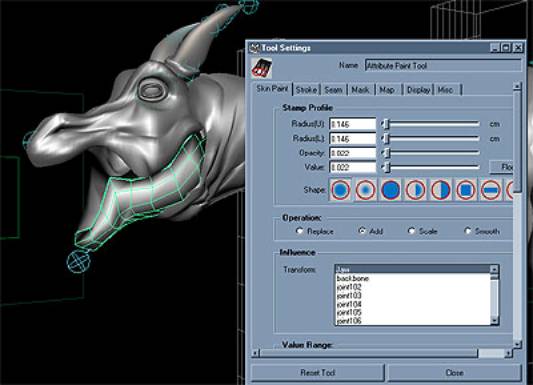Open the Display tab

[x=418, y=90]
